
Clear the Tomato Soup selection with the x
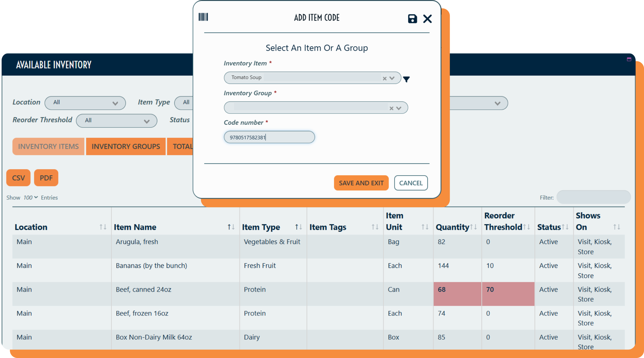tap(384, 79)
